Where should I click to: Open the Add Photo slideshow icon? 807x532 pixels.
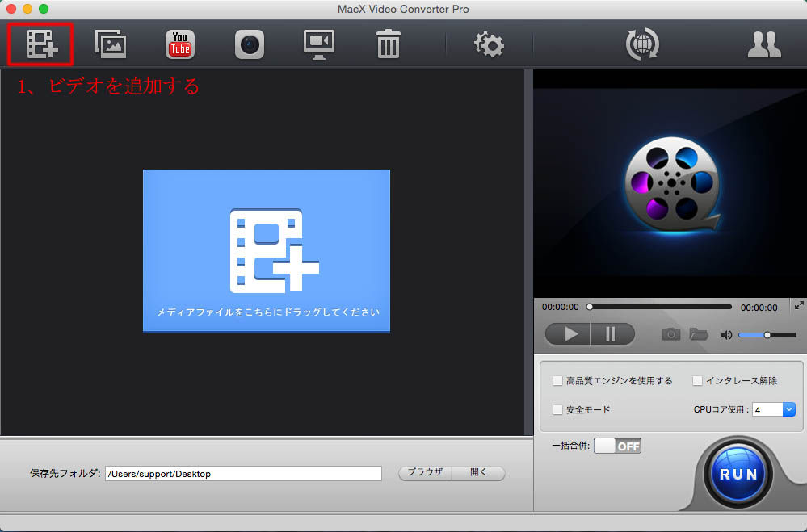pos(111,44)
